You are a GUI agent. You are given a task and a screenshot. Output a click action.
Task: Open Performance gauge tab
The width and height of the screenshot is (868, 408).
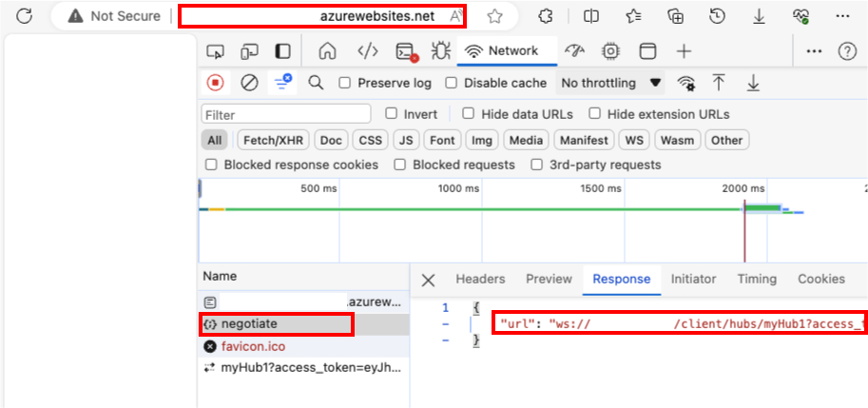pos(574,51)
